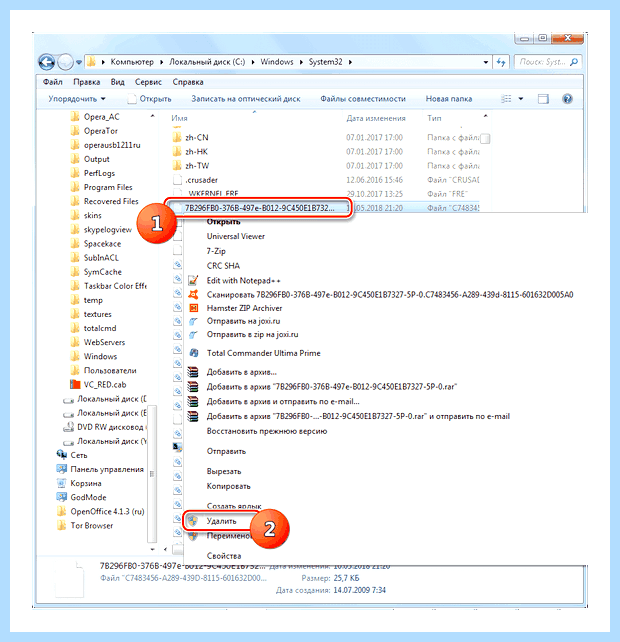
Task: Open the Правка menu
Action: coord(86,82)
